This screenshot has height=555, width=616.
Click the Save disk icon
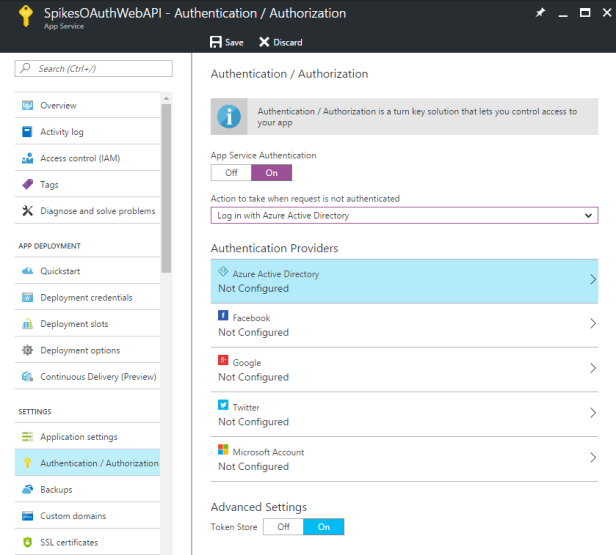tap(216, 42)
